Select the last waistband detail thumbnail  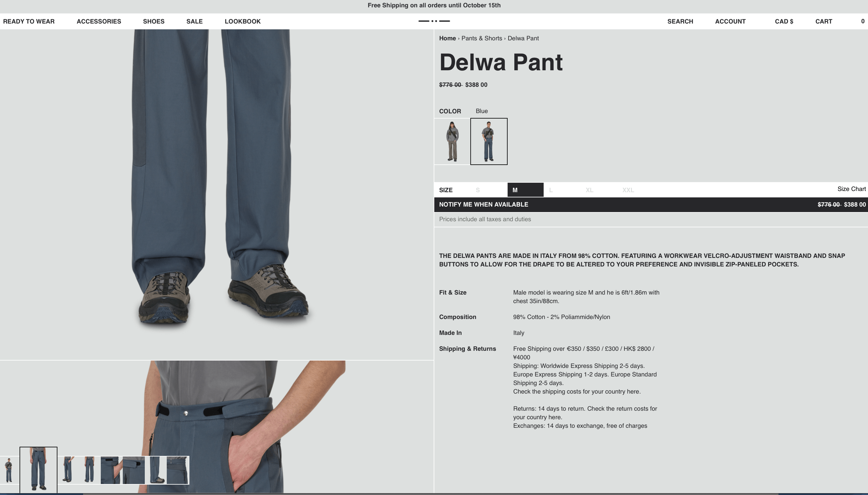(178, 470)
